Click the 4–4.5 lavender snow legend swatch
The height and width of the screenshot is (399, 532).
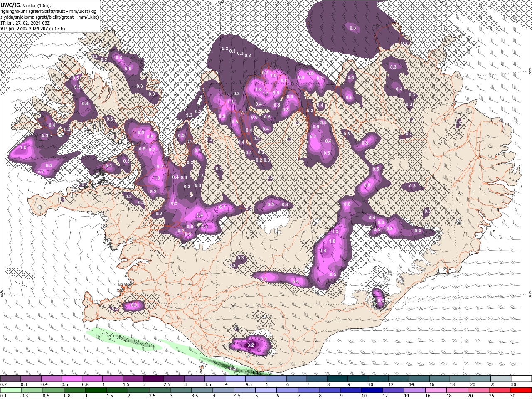tap(235, 379)
